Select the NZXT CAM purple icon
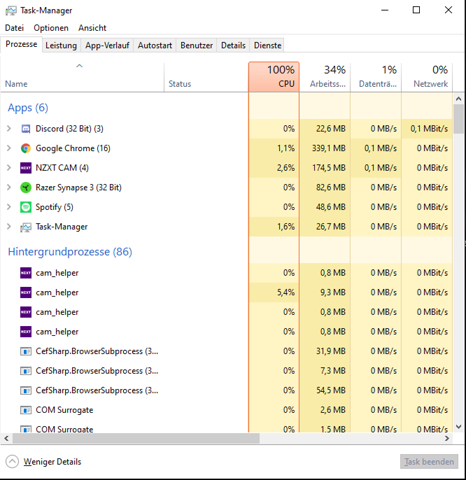466x480 pixels. click(26, 168)
